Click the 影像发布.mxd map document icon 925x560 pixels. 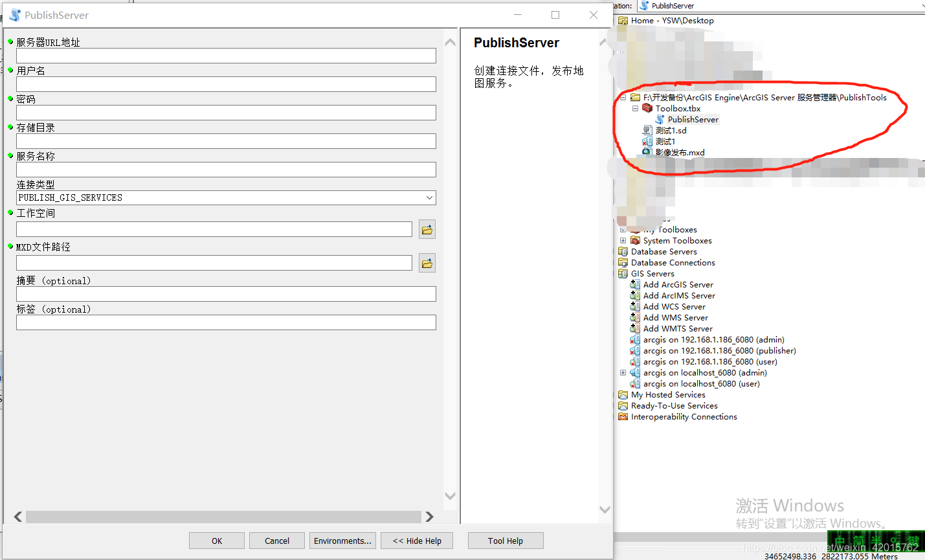647,152
